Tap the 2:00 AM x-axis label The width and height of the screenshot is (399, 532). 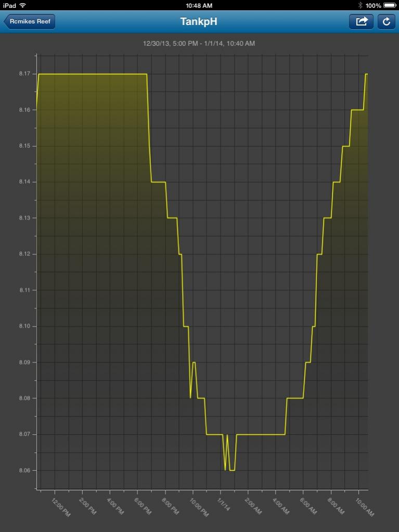pos(253,506)
